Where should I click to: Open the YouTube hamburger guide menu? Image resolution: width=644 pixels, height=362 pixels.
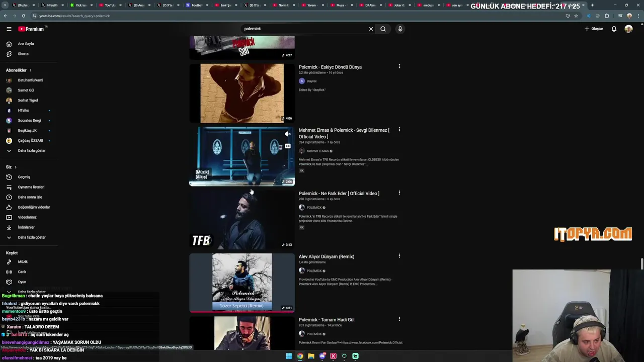click(x=9, y=29)
